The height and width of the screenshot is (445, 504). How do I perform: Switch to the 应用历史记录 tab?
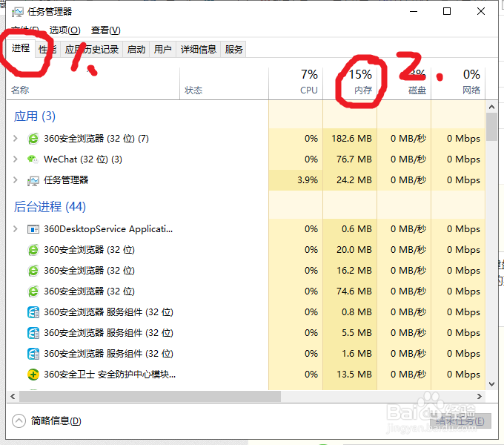(92, 49)
